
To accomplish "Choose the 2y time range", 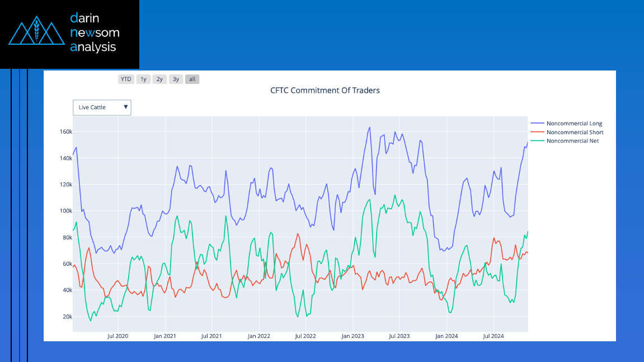I will (x=160, y=79).
